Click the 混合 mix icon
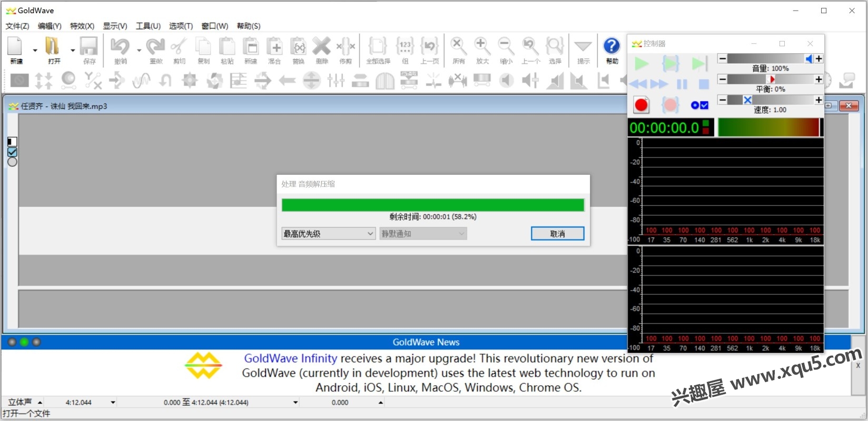 coord(274,47)
